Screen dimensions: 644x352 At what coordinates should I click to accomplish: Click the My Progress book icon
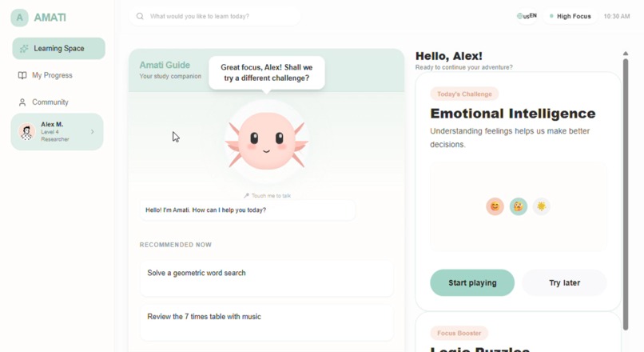[x=22, y=75]
